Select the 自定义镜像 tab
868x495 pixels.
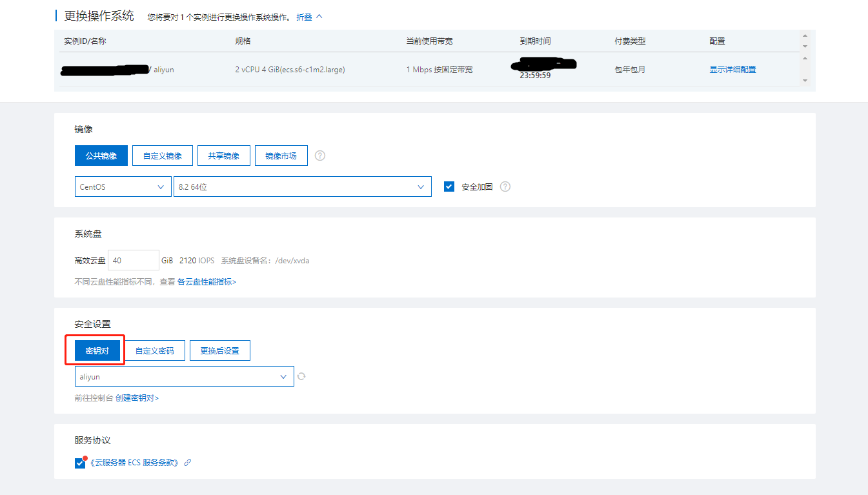[163, 156]
